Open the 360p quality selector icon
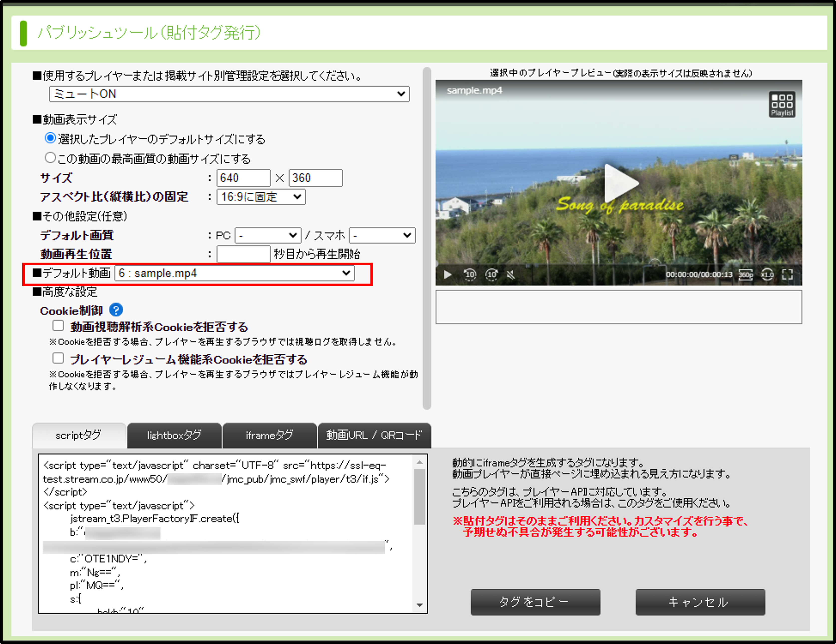 click(745, 274)
